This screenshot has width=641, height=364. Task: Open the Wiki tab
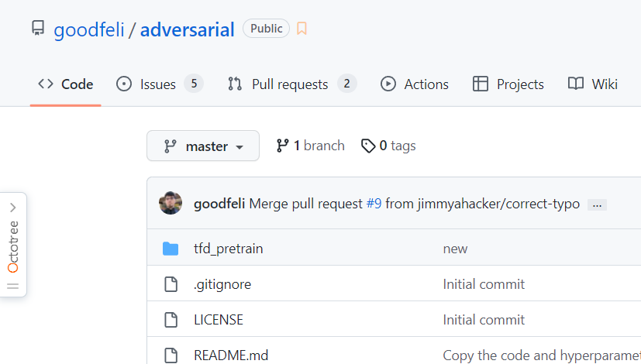click(x=593, y=84)
